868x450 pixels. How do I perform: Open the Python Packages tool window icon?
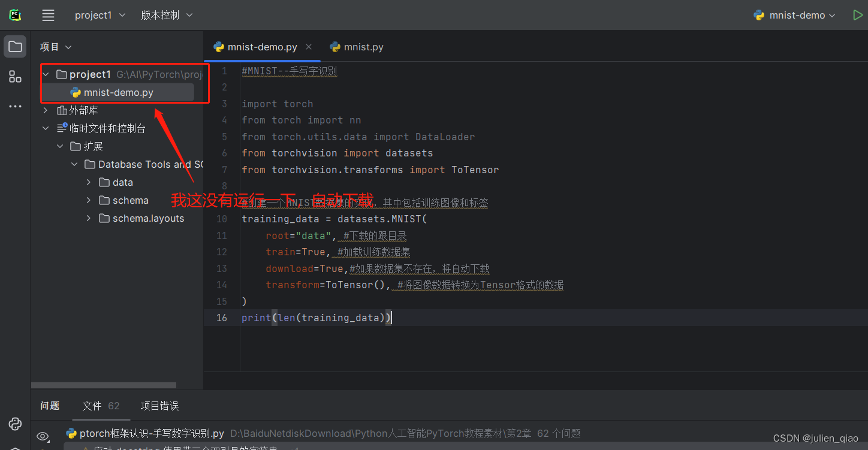point(15,424)
